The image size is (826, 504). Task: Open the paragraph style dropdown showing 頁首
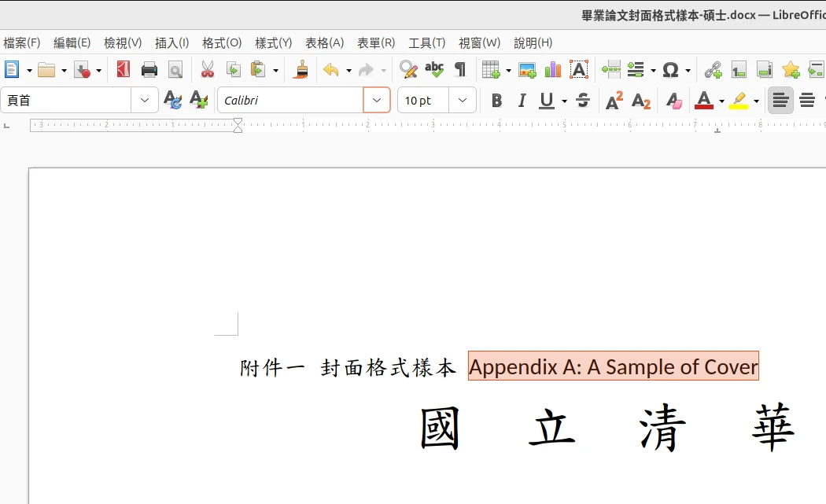coord(144,100)
